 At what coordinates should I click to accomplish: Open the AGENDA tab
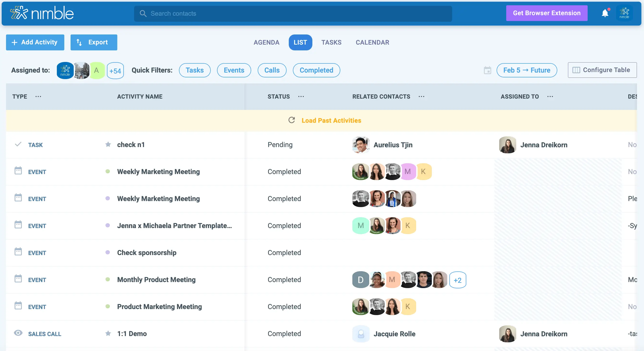tap(267, 42)
